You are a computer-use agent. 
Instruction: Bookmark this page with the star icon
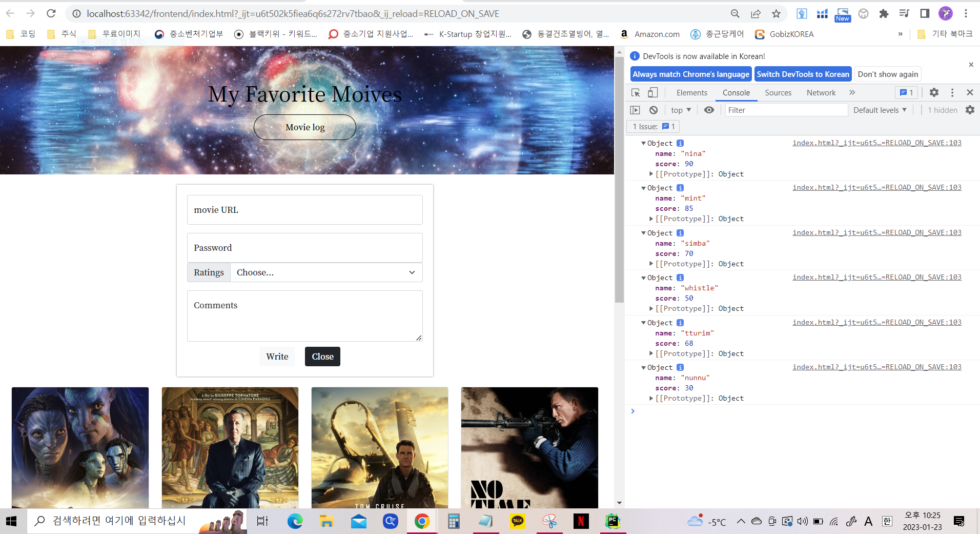(x=776, y=14)
